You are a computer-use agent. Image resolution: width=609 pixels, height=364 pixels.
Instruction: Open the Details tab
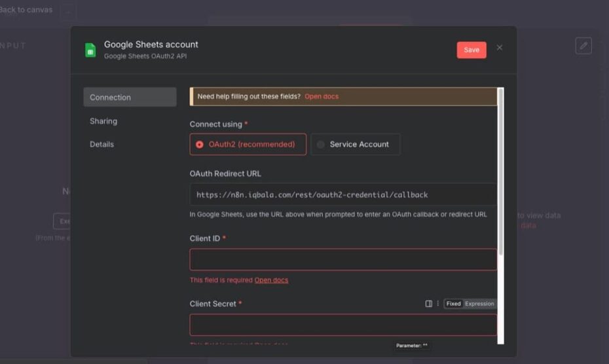101,144
